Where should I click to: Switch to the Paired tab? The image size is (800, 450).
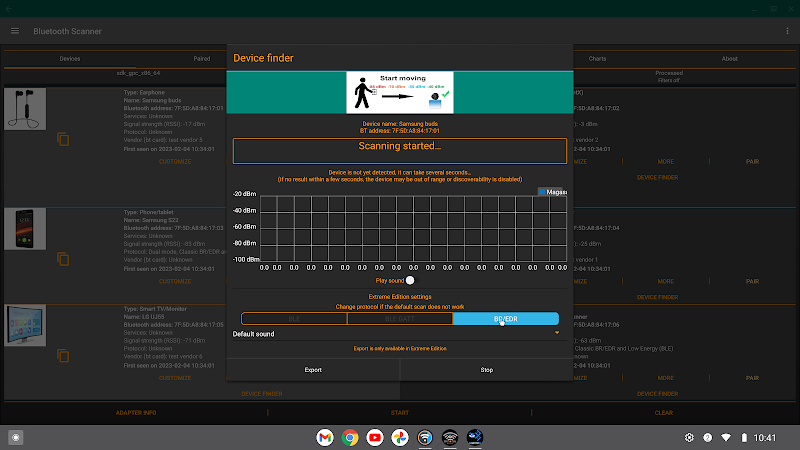click(202, 59)
